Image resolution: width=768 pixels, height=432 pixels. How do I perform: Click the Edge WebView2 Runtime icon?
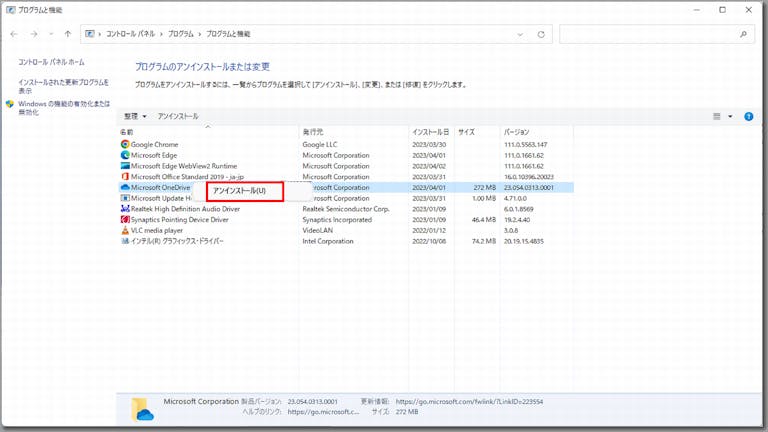125,166
